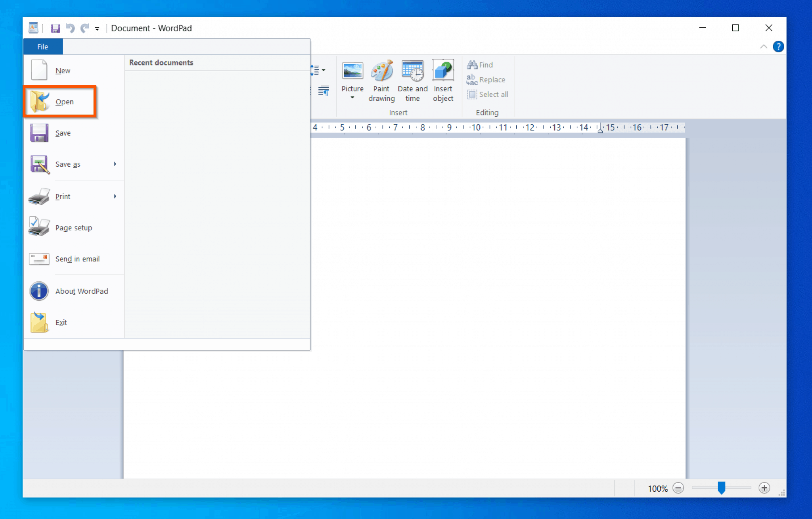This screenshot has width=812, height=519.
Task: Open a Paint drawing to insert
Action: [381, 79]
